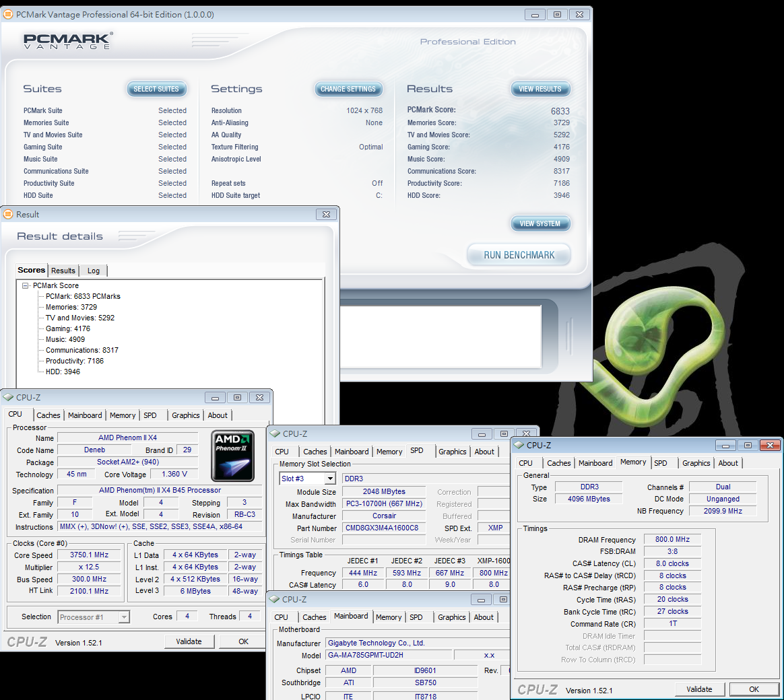Click the View System button
This screenshot has height=700, width=784.
[540, 223]
